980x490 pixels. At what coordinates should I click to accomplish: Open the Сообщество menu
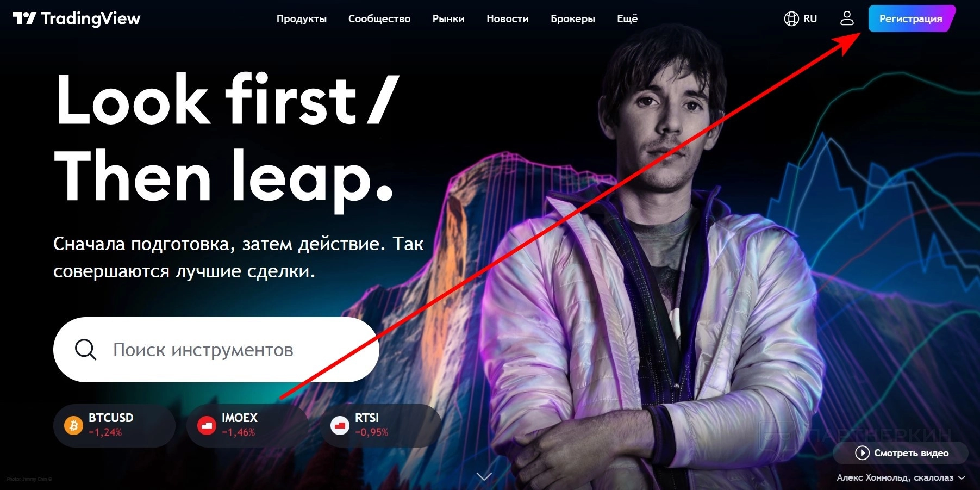[x=379, y=18]
